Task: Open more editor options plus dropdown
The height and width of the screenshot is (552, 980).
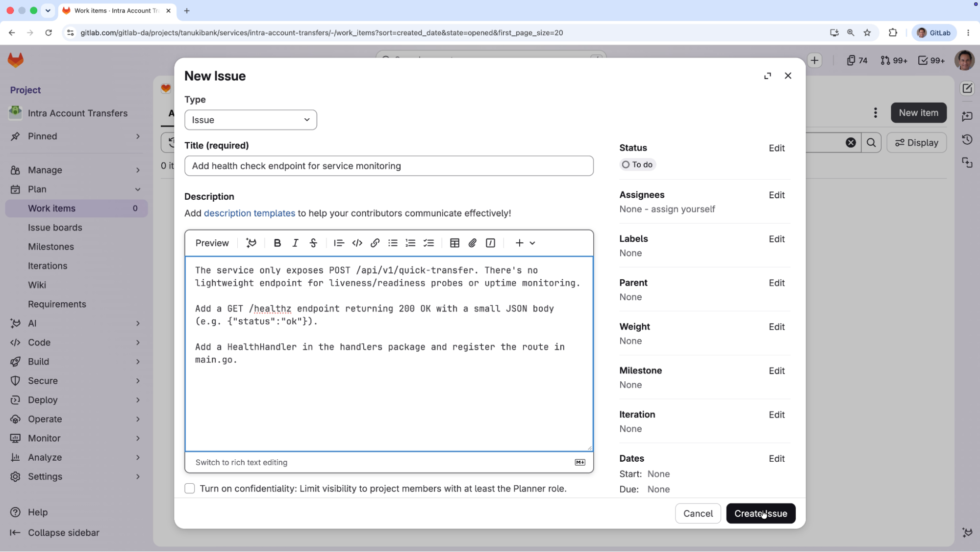Action: click(525, 243)
